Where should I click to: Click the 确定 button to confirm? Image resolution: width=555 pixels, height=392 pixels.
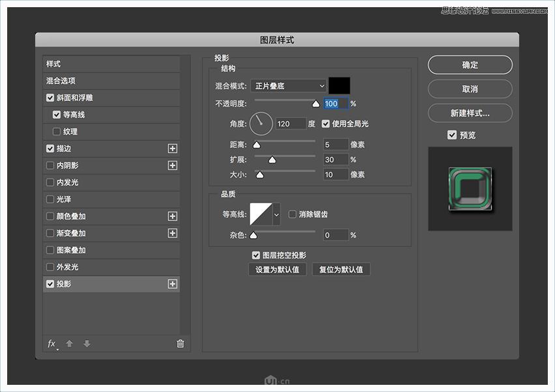[470, 65]
